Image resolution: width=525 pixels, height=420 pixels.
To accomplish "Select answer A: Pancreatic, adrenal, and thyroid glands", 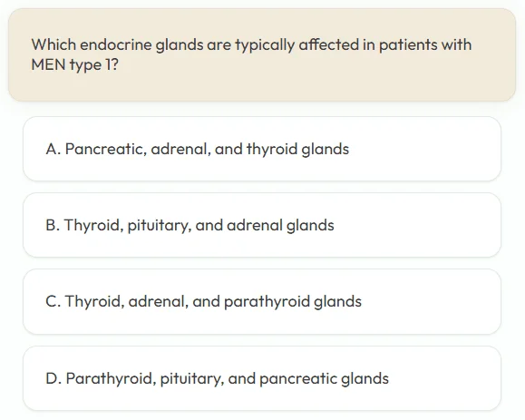I will [x=262, y=149].
